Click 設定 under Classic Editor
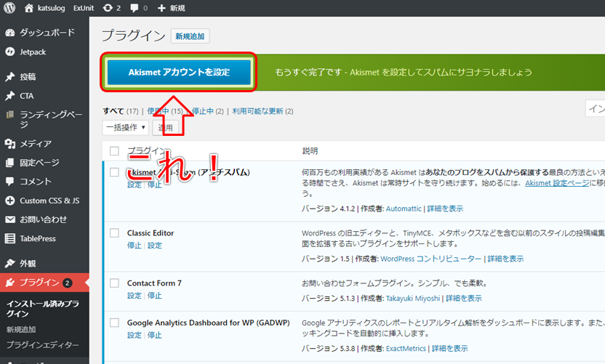Viewport: 605px width, 364px height. coord(155,246)
